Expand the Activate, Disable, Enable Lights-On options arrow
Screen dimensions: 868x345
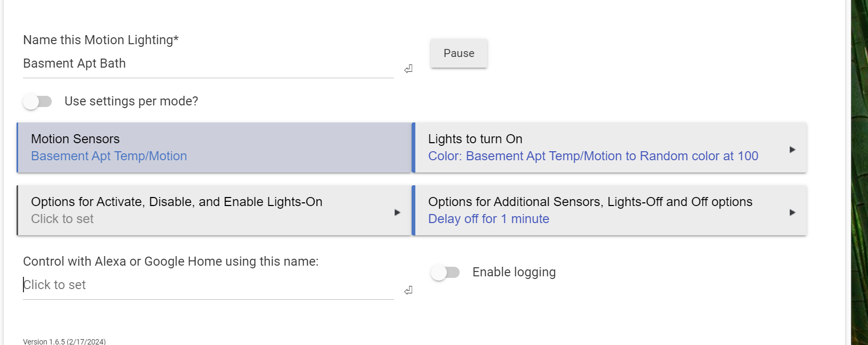397,212
